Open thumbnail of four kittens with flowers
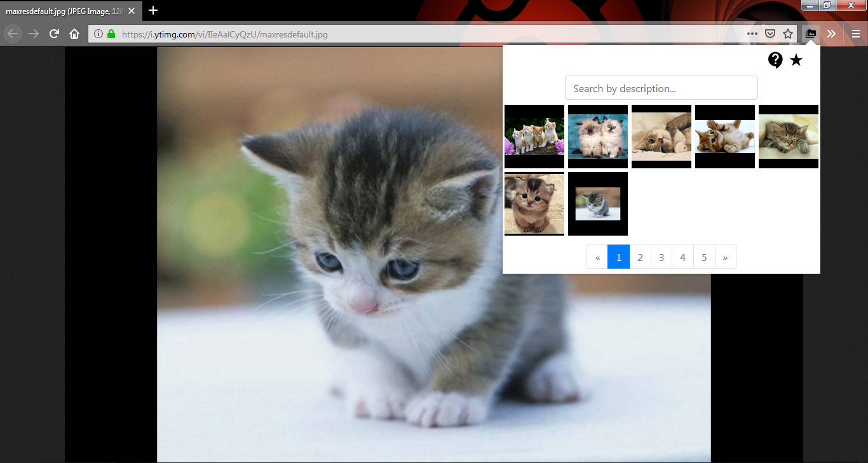Screen dimensions: 868x463 [x=534, y=137]
